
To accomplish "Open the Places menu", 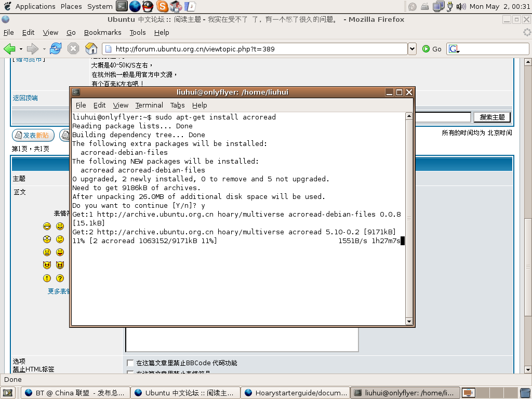I will tap(71, 6).
